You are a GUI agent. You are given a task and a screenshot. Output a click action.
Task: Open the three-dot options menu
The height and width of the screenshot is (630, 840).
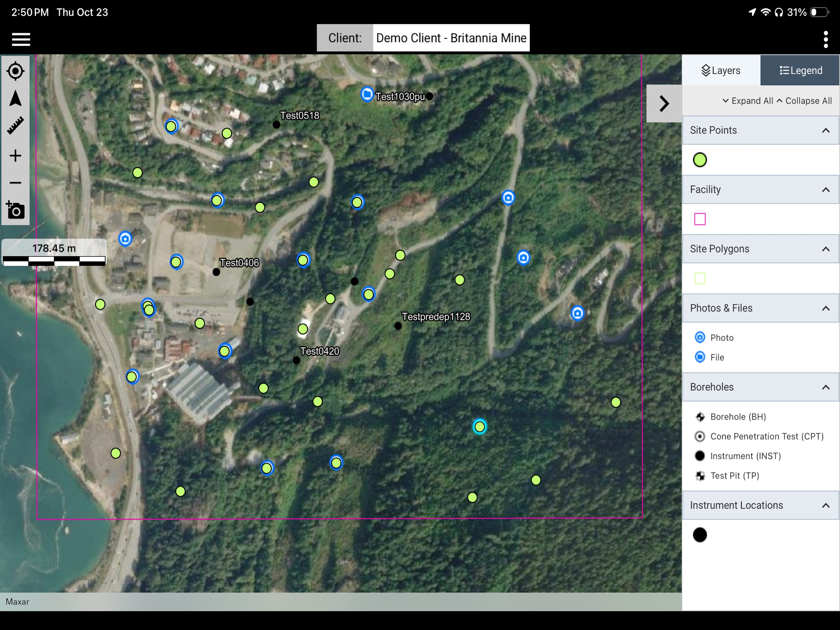pyautogui.click(x=826, y=39)
